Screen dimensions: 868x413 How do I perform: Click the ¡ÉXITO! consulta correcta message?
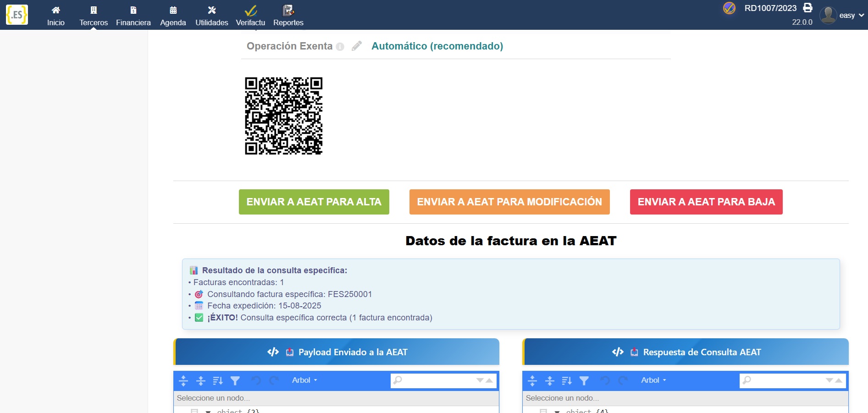tap(320, 318)
